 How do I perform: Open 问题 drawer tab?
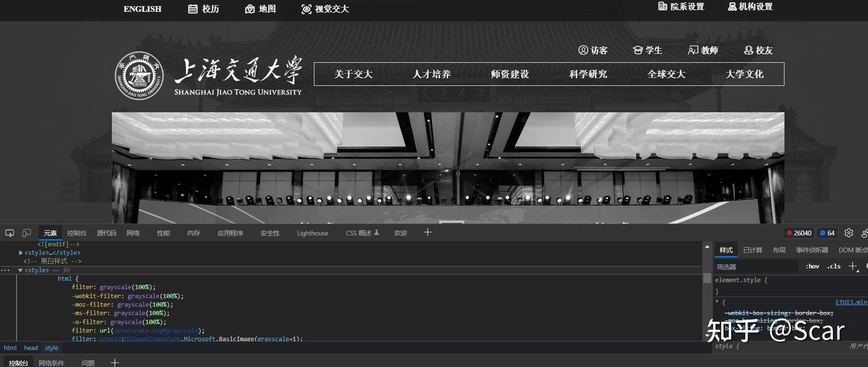[x=88, y=363]
